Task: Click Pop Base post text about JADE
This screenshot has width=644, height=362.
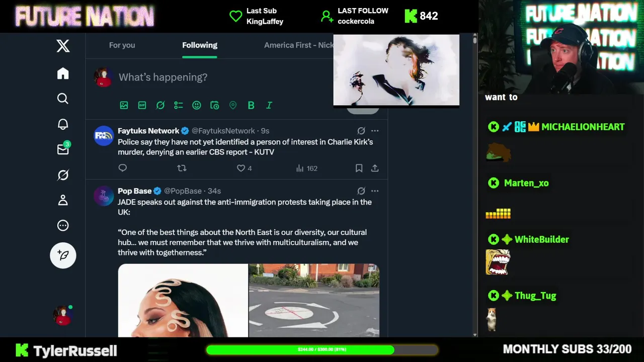Action: (245, 227)
